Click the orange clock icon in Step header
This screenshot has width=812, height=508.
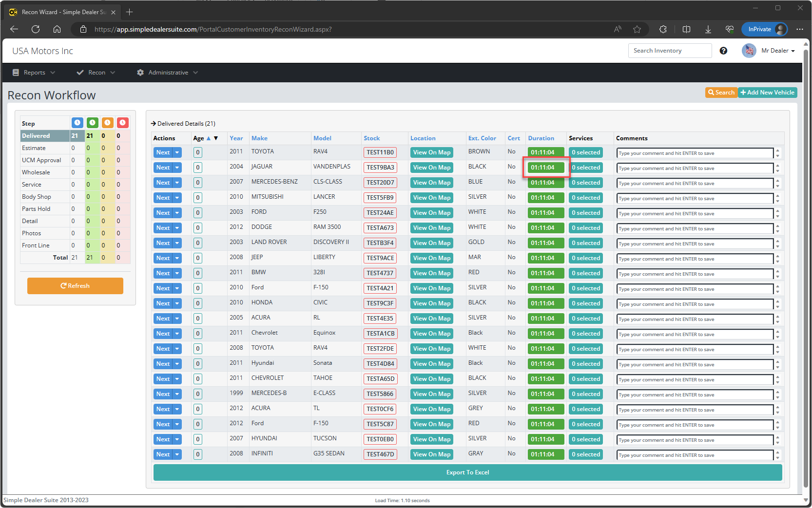107,123
